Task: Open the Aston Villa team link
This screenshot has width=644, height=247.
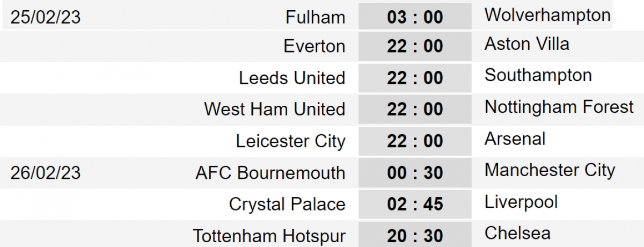Action: point(526,43)
